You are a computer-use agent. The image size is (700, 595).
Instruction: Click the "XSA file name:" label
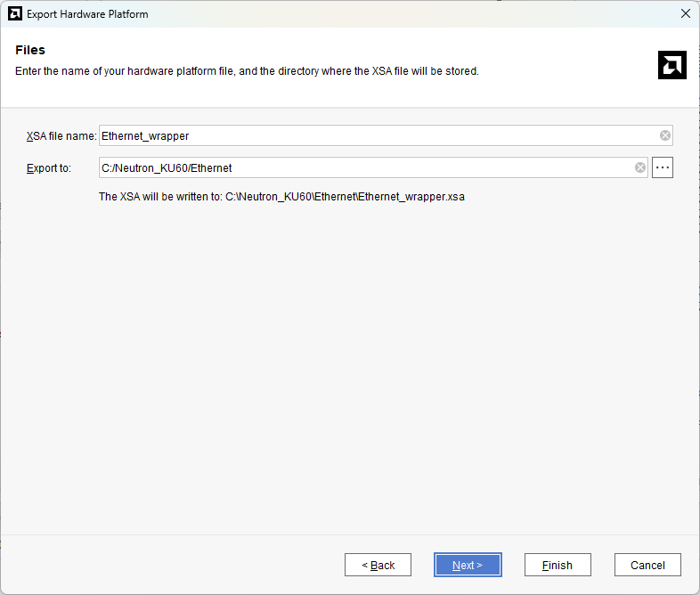click(61, 136)
